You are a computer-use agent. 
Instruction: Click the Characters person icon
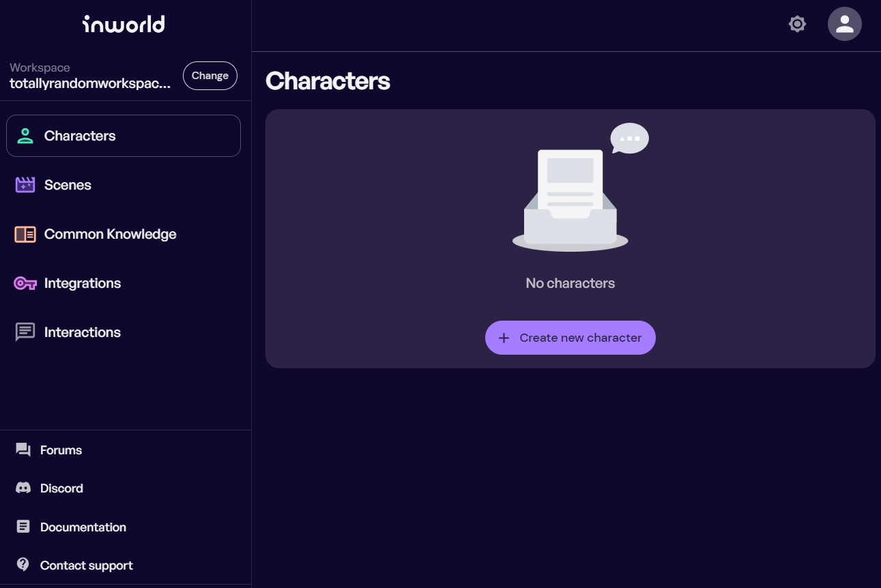[x=25, y=136]
